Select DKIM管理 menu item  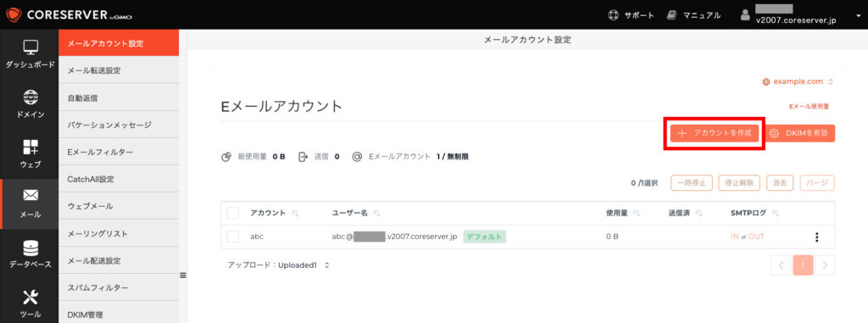[x=119, y=314]
